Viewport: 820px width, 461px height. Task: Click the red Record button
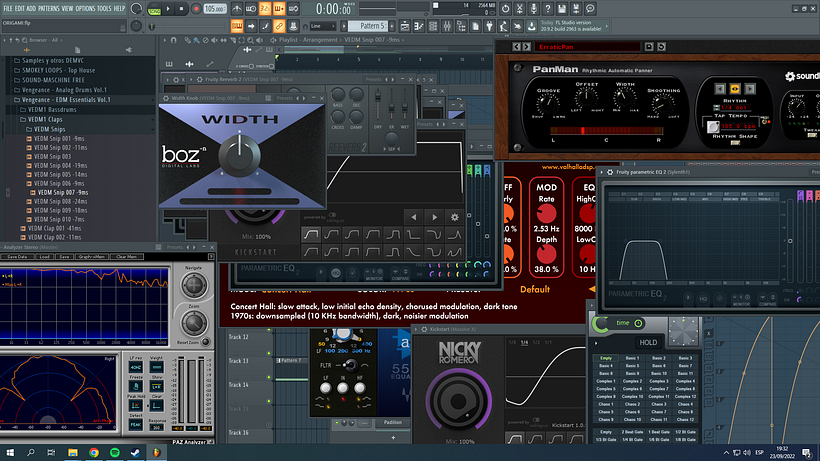193,8
